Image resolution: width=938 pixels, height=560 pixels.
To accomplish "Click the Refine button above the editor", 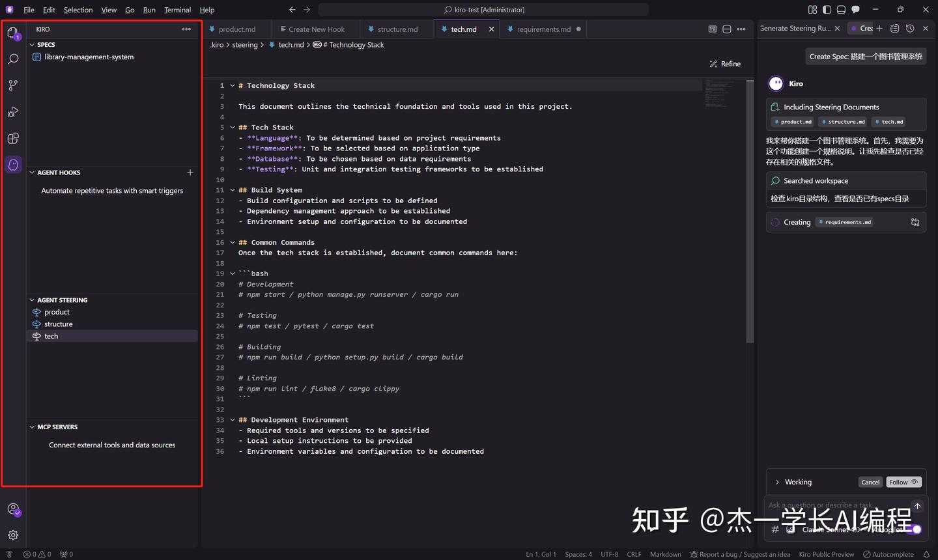I will [725, 63].
